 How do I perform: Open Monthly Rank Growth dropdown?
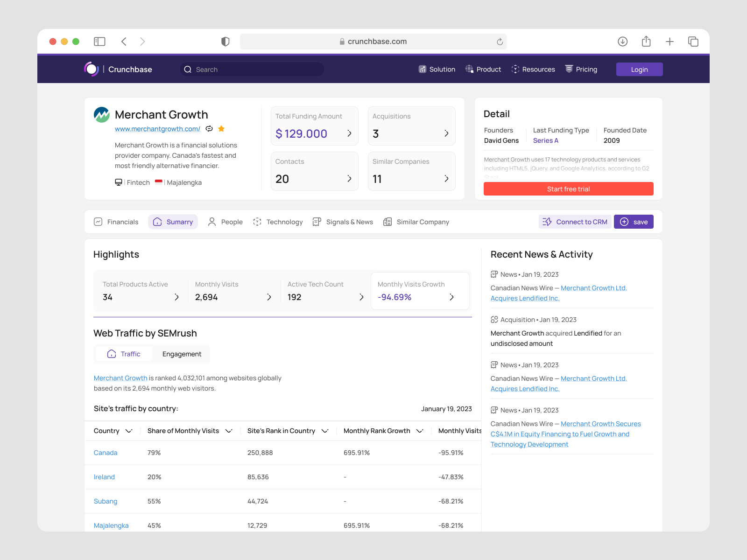click(420, 431)
